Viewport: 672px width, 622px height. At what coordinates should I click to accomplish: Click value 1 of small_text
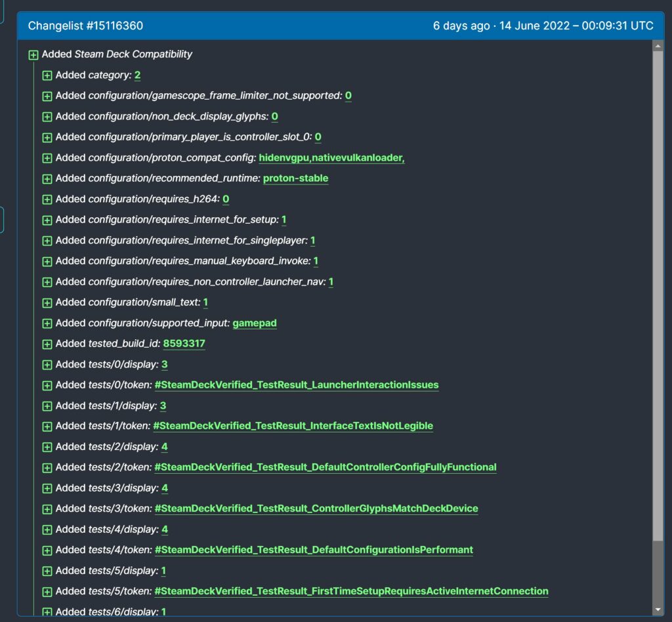tap(205, 302)
